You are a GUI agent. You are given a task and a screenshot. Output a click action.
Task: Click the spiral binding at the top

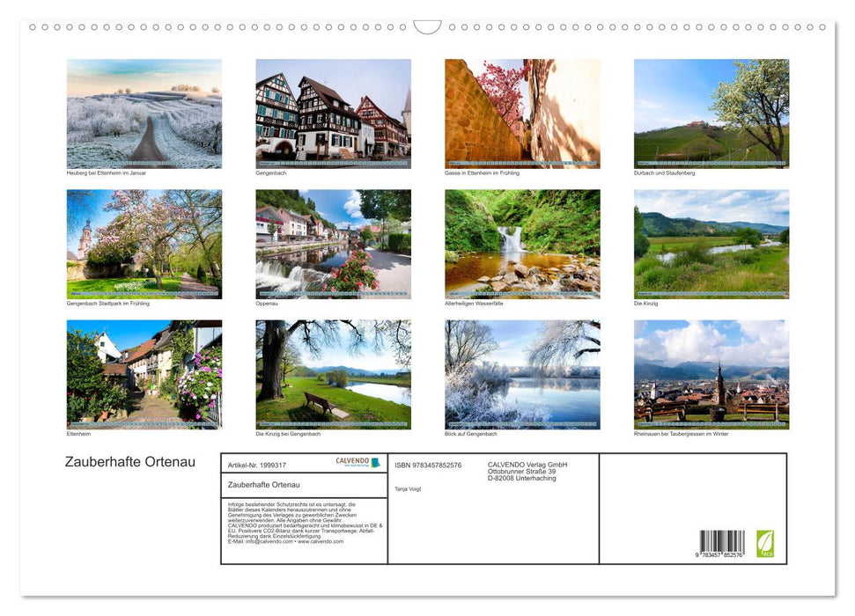pyautogui.click(x=427, y=26)
